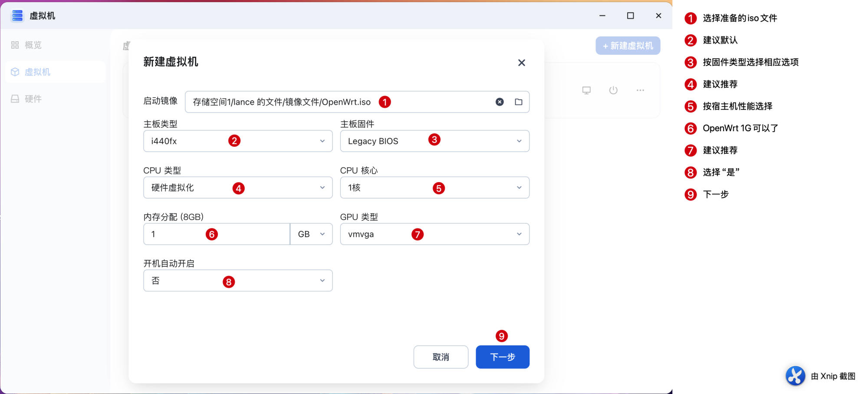The image size is (868, 394).
Task: Open the 硬件 sidebar tab
Action: pos(33,99)
